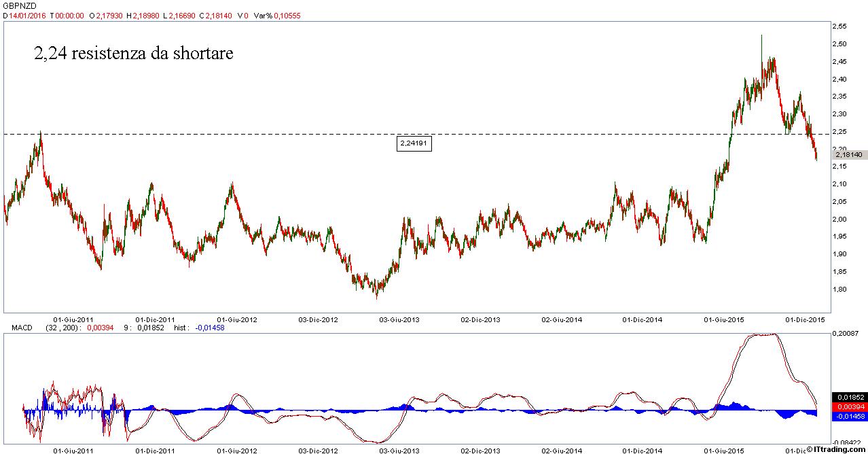Select the dashed horizontal resistance line
This screenshot has width=868, height=454.
[x=272, y=134]
